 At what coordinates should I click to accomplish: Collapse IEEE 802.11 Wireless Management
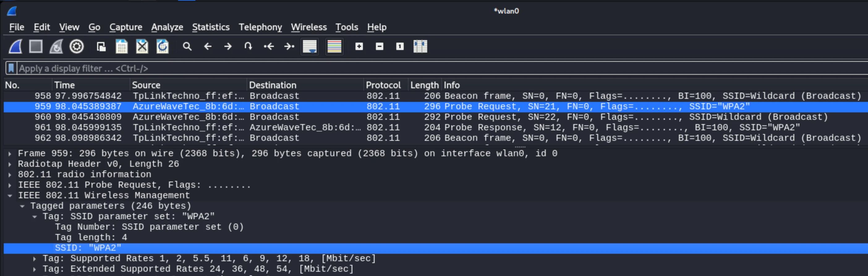10,195
